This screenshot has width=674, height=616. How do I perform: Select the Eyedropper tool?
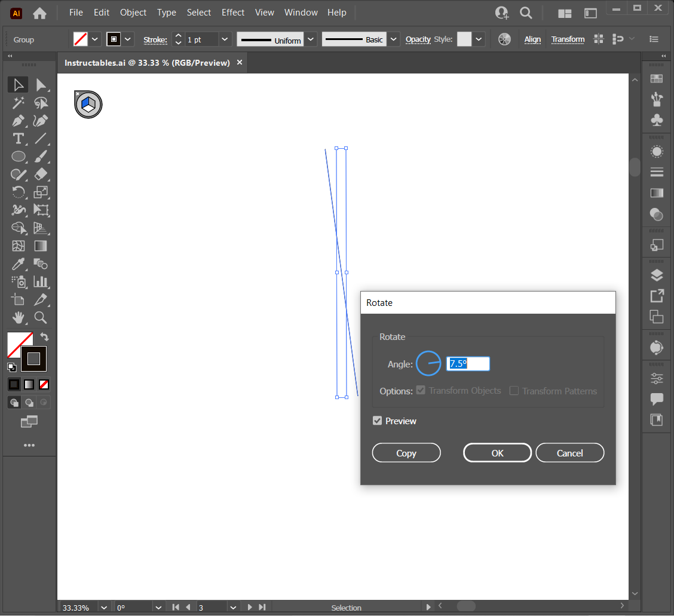18,263
